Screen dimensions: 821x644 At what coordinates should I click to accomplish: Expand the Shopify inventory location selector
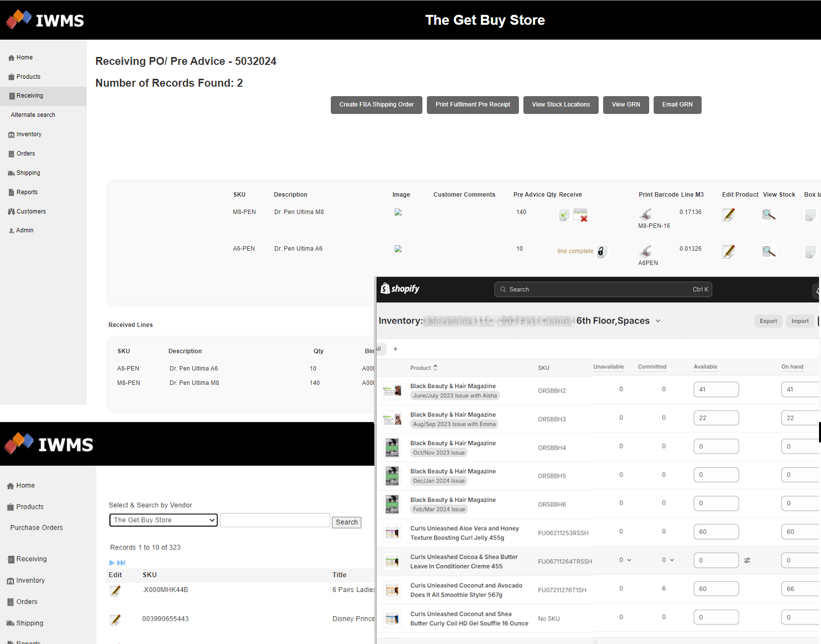(x=658, y=321)
